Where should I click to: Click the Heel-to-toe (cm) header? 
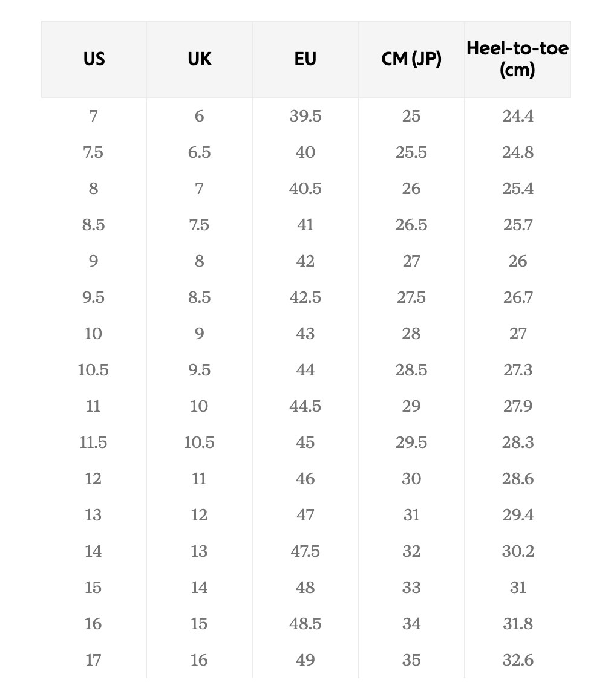518,59
